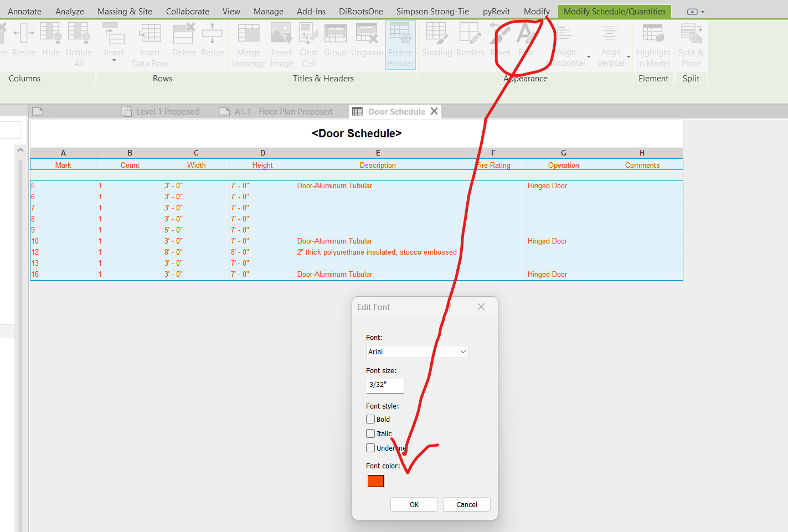Check the Italic option
This screenshot has height=532, width=788.
click(370, 433)
